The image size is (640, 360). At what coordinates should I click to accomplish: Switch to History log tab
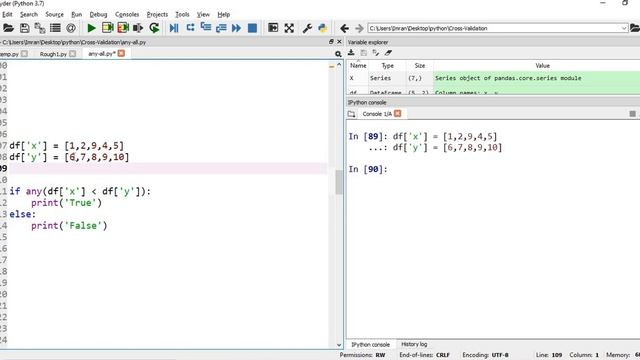click(x=414, y=344)
